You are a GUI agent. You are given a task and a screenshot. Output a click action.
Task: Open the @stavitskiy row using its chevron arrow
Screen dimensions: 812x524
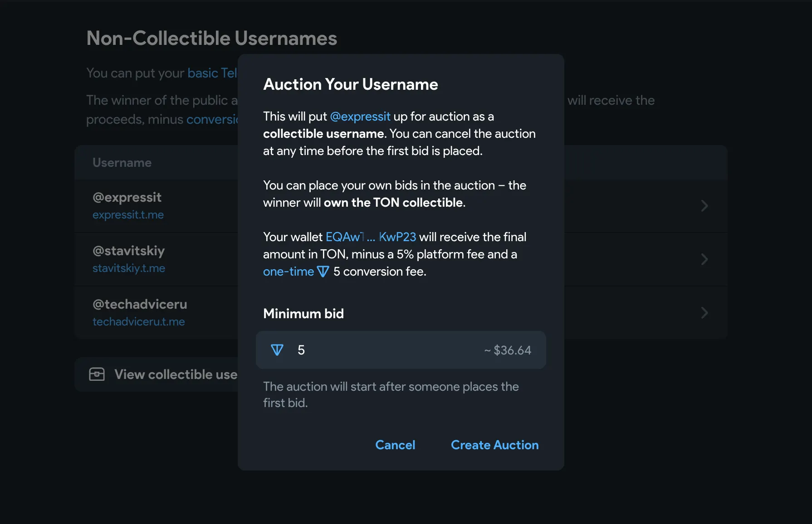704,259
